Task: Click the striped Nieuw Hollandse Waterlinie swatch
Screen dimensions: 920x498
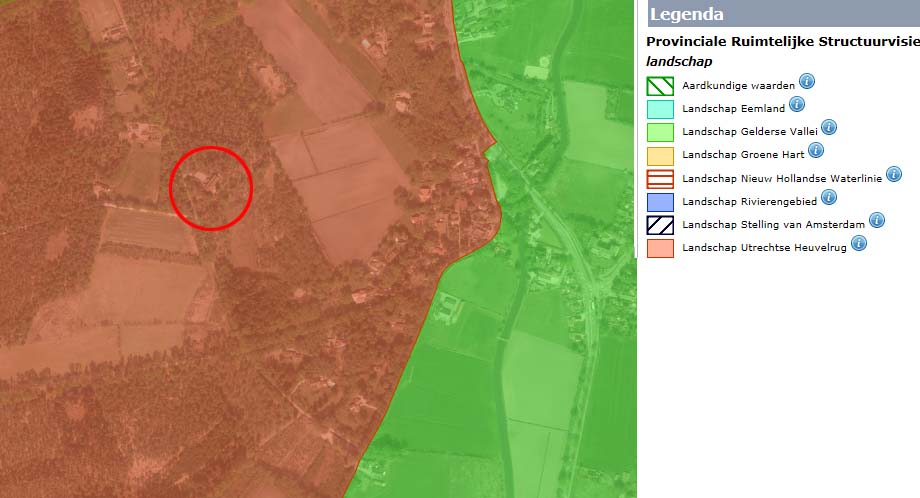Action: tap(660, 179)
